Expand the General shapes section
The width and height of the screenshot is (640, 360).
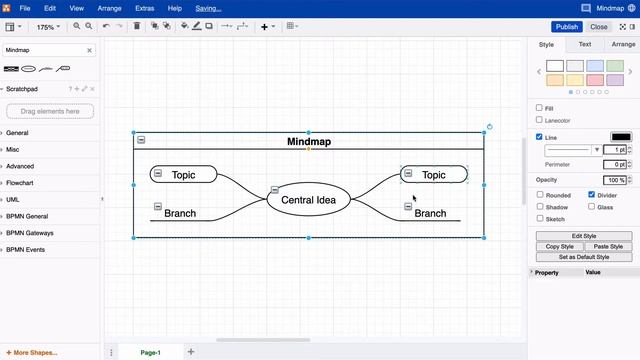coord(17,133)
